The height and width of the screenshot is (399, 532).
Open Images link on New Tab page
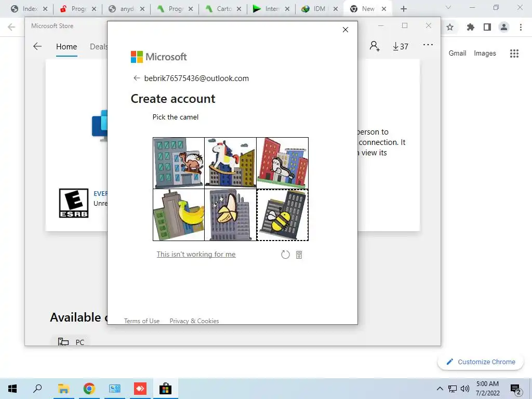[485, 54]
